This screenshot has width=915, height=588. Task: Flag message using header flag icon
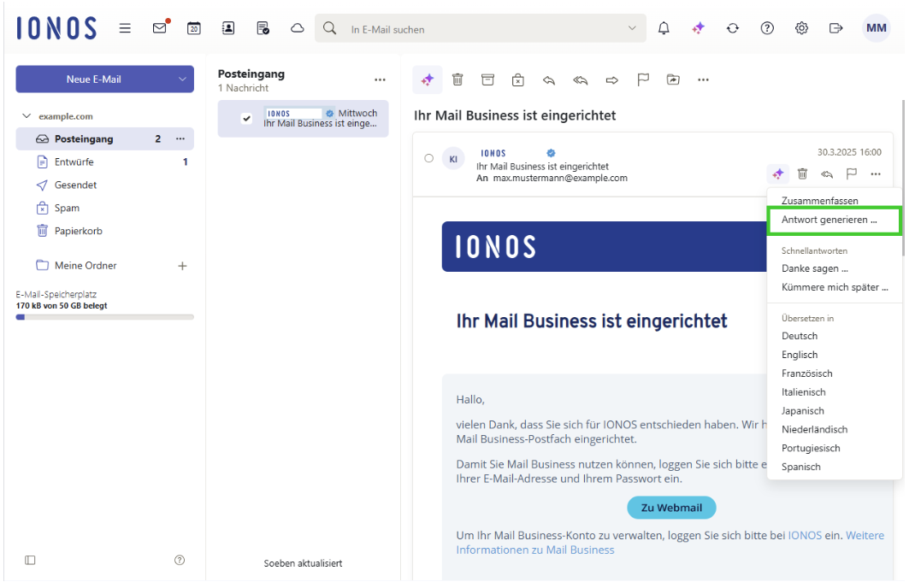[x=852, y=173]
